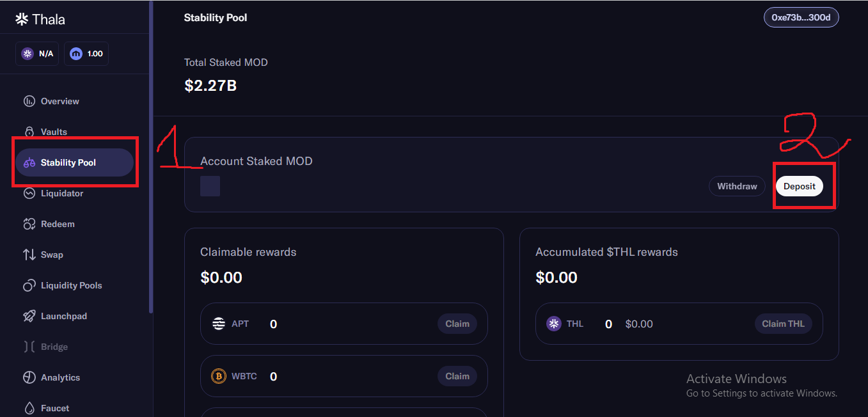The height and width of the screenshot is (417, 868).
Task: Open the wallet address 0xe73b...300d button
Action: click(x=801, y=17)
